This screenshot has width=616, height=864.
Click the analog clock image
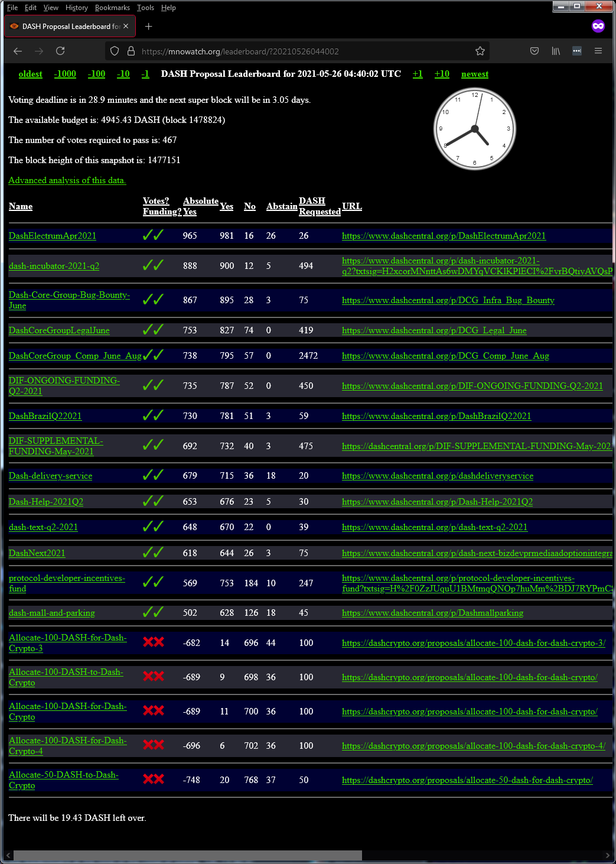click(x=475, y=129)
